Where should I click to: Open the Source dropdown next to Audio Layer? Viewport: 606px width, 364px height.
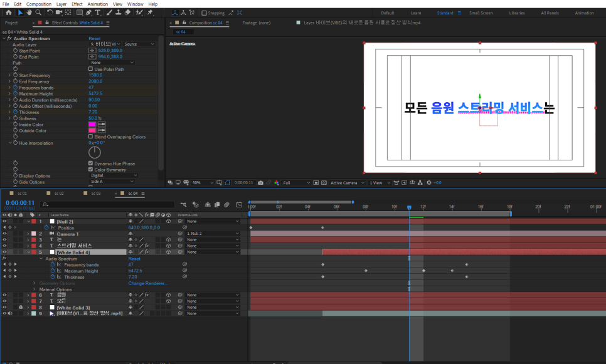pos(139,44)
